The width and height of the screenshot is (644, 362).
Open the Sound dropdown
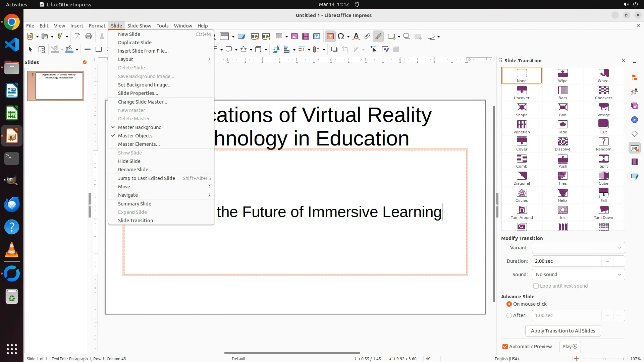click(x=578, y=275)
